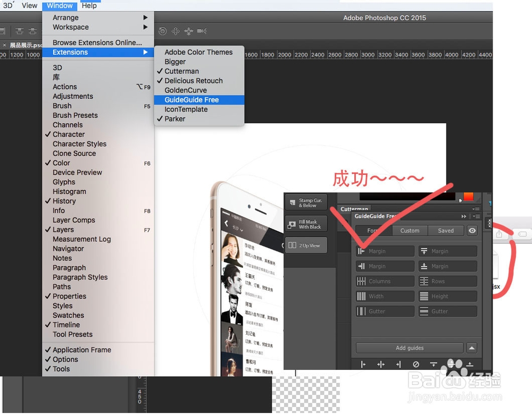This screenshot has height=415, width=532.
Task: Toggle Character panel in Window menu
Action: [98, 134]
